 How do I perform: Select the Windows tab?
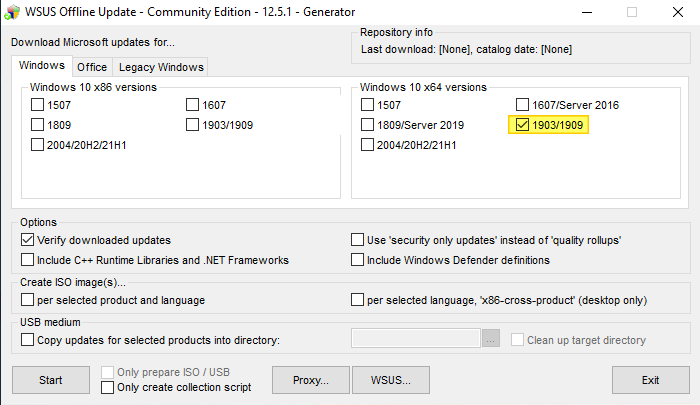pos(42,66)
